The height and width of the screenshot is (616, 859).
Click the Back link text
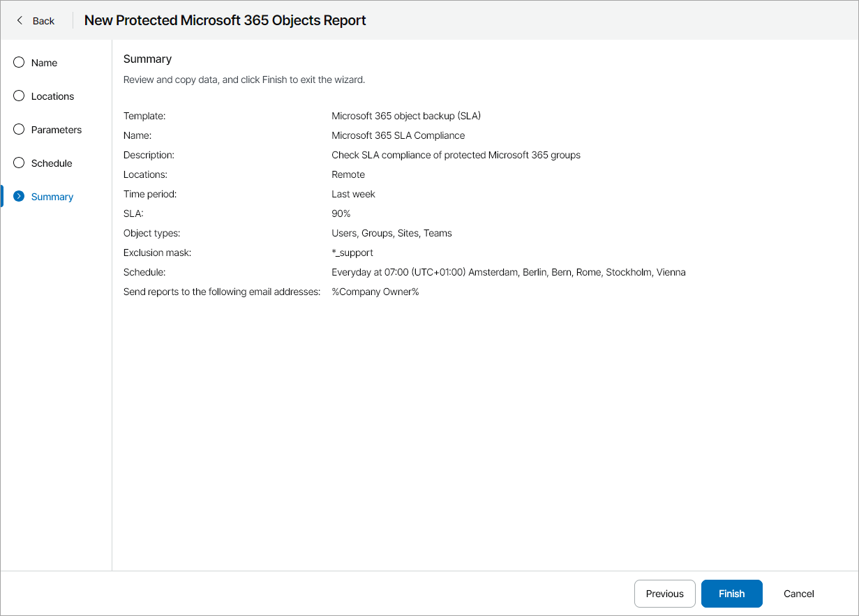43,21
